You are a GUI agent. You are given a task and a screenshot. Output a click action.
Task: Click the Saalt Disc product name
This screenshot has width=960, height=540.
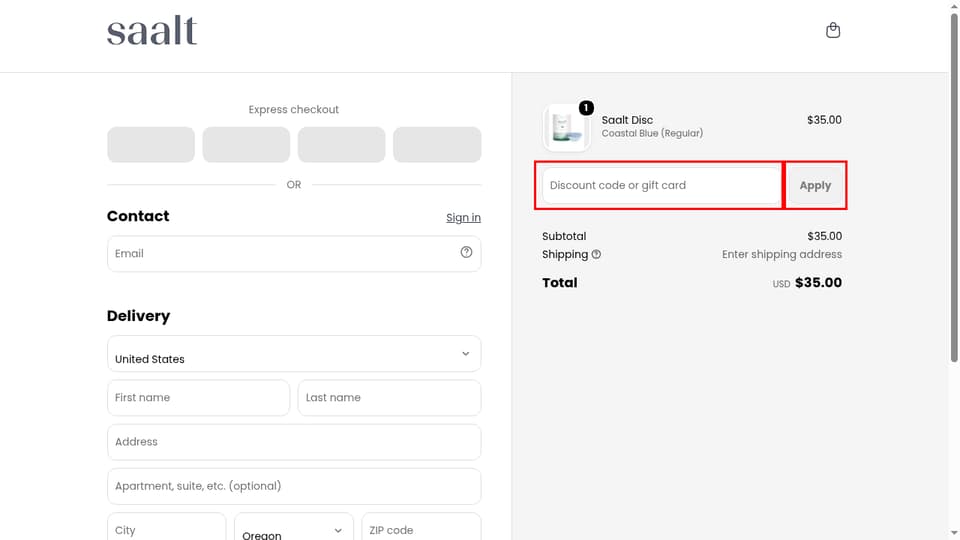tap(627, 120)
